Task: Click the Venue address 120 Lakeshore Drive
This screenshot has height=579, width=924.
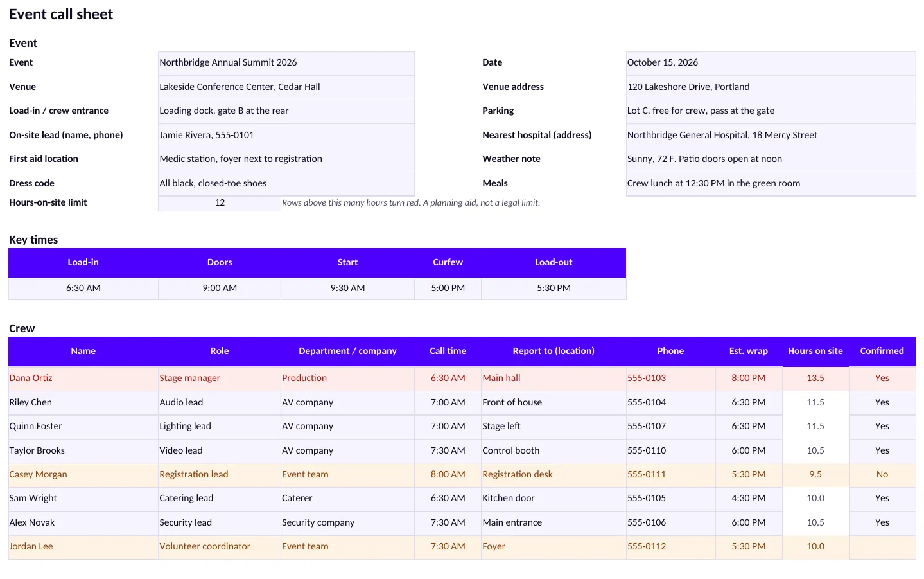Action: 771,87
